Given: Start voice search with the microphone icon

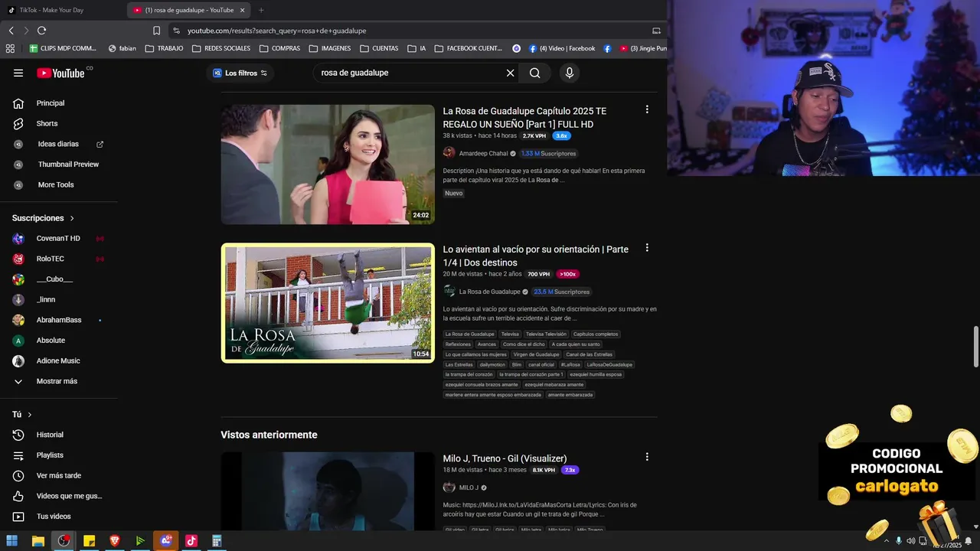Looking at the screenshot, I should tap(569, 73).
